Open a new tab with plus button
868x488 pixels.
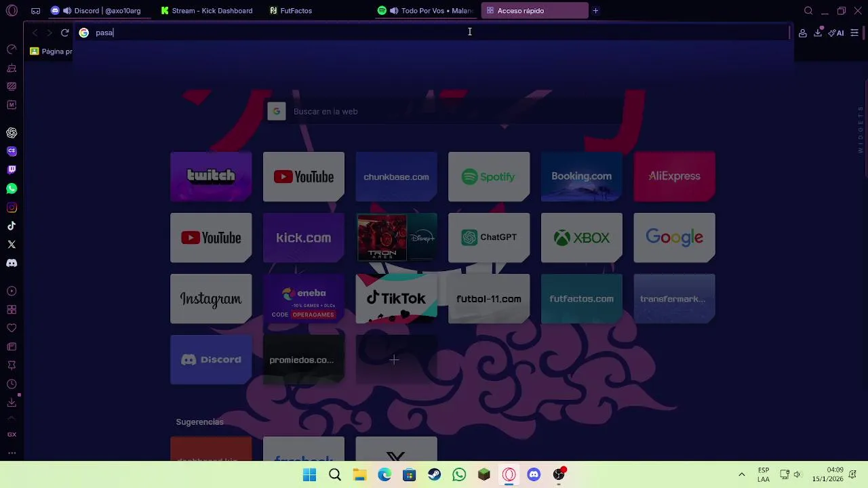point(595,11)
